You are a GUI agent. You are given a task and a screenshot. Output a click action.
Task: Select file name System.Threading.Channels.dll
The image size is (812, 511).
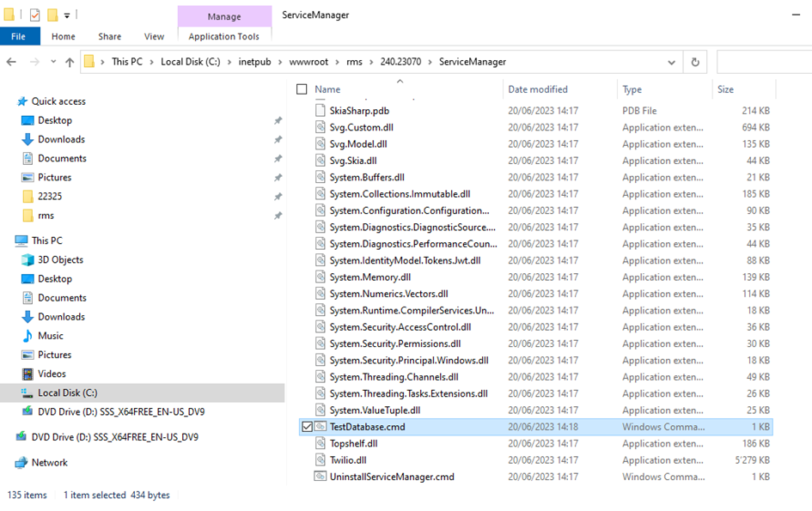(394, 377)
